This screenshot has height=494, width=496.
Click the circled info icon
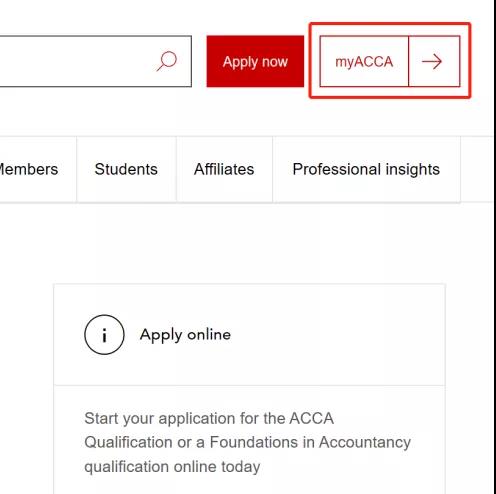click(104, 335)
